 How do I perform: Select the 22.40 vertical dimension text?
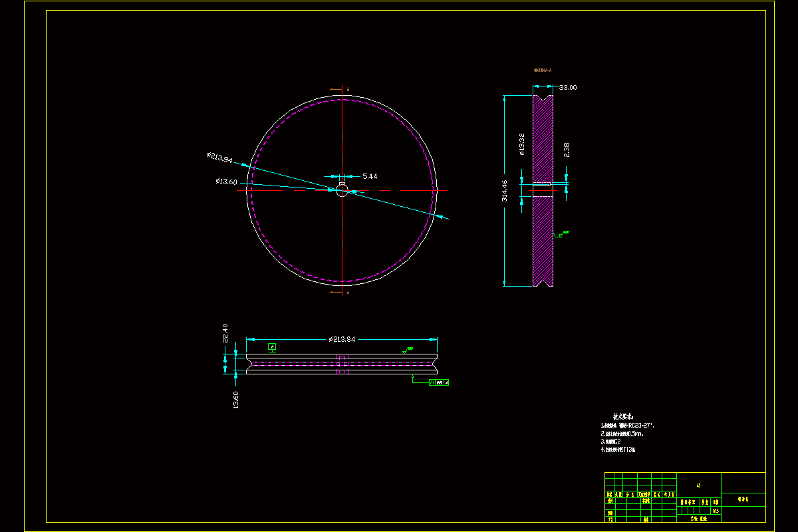click(x=225, y=334)
